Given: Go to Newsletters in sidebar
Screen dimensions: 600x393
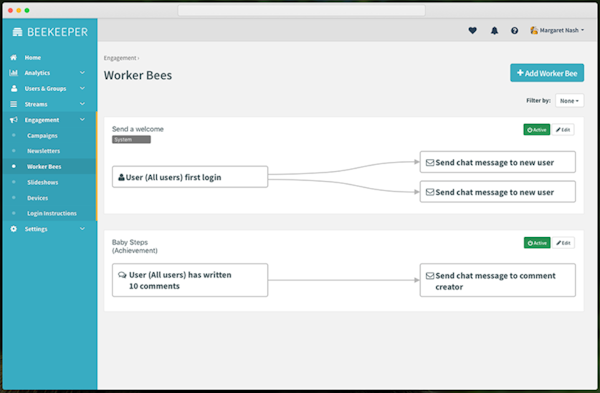Looking at the screenshot, I should 43,151.
